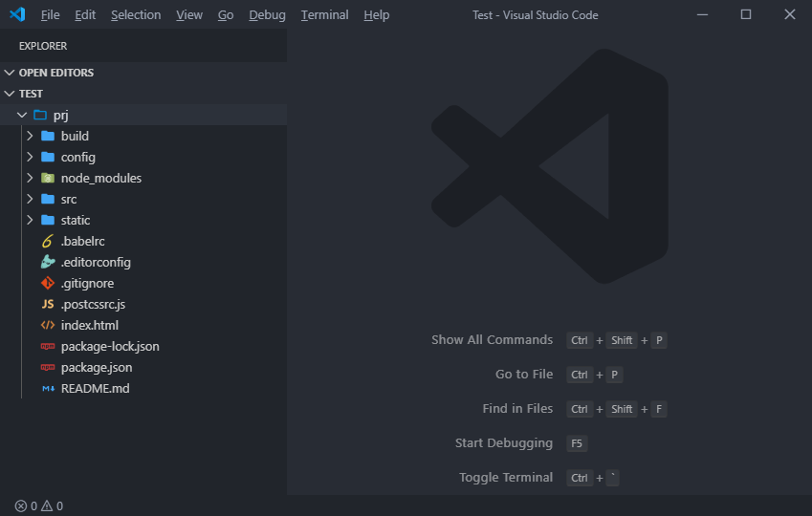Click the Find in Files label

[517, 408]
